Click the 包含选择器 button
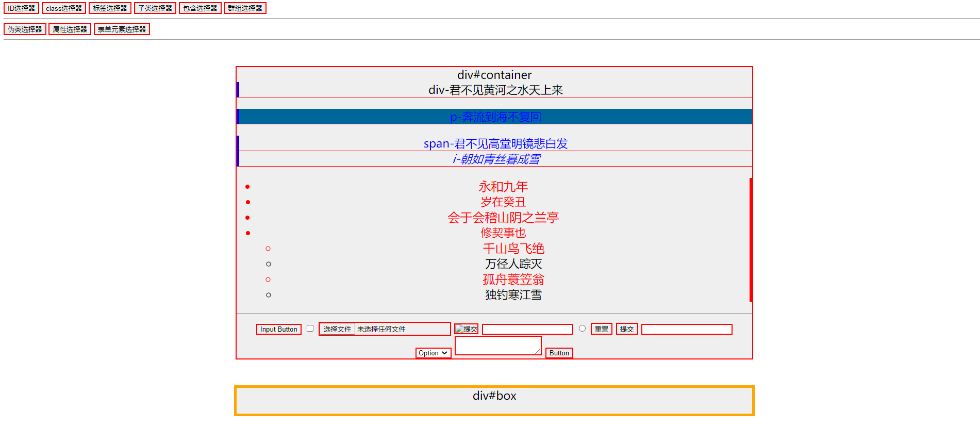Image resolution: width=980 pixels, height=442 pixels. (x=200, y=8)
